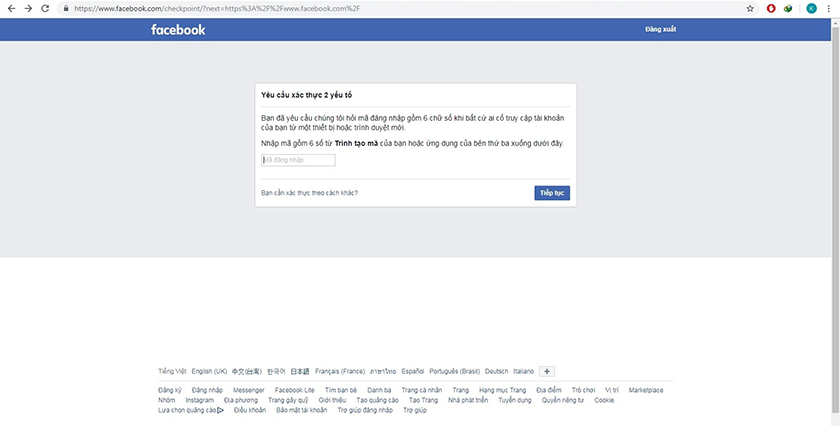Open Trang cá nhân footer link
The image size is (840, 426).
point(422,390)
